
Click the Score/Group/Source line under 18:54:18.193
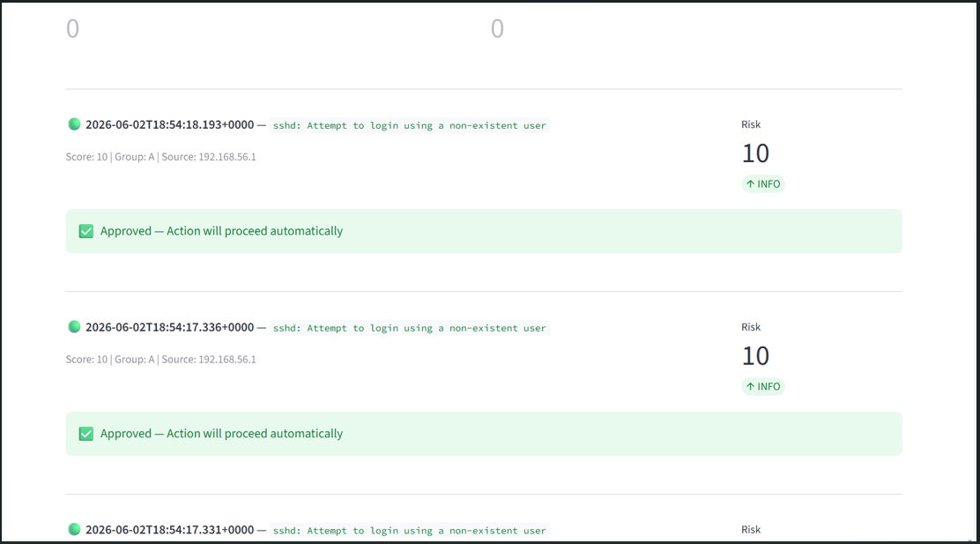[160, 157]
